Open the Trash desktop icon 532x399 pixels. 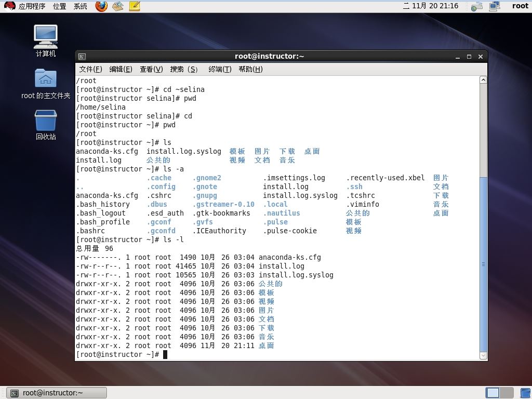click(x=46, y=125)
